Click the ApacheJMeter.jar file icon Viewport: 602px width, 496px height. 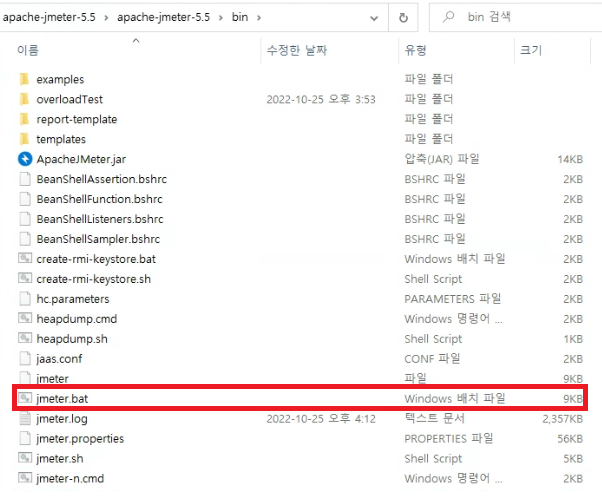coord(25,159)
